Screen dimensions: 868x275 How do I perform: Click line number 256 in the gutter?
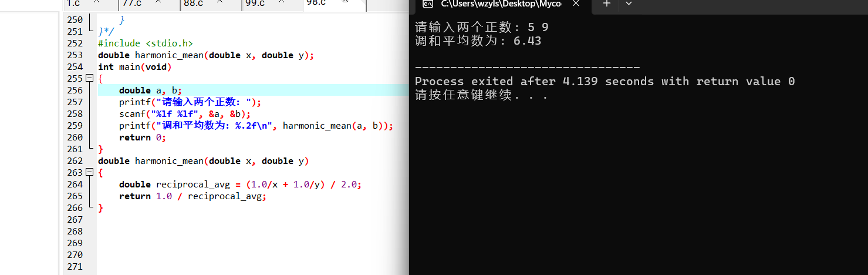point(75,90)
